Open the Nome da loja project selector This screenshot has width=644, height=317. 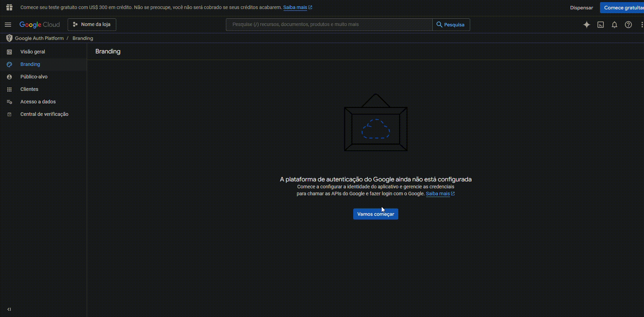(92, 24)
